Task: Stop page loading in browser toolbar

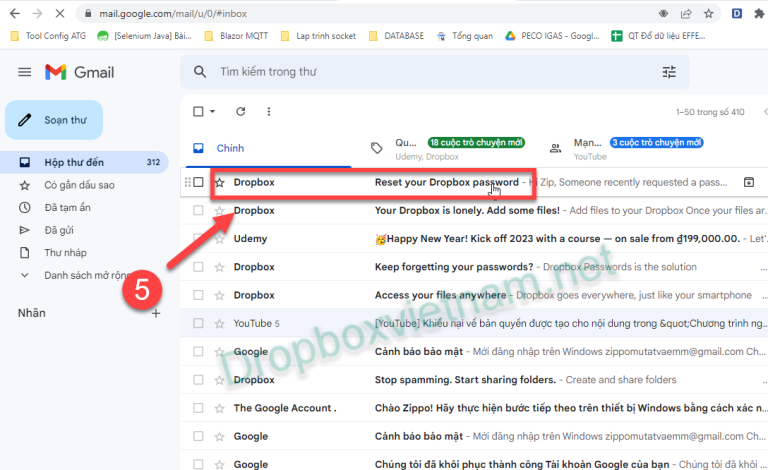Action: click(60, 14)
